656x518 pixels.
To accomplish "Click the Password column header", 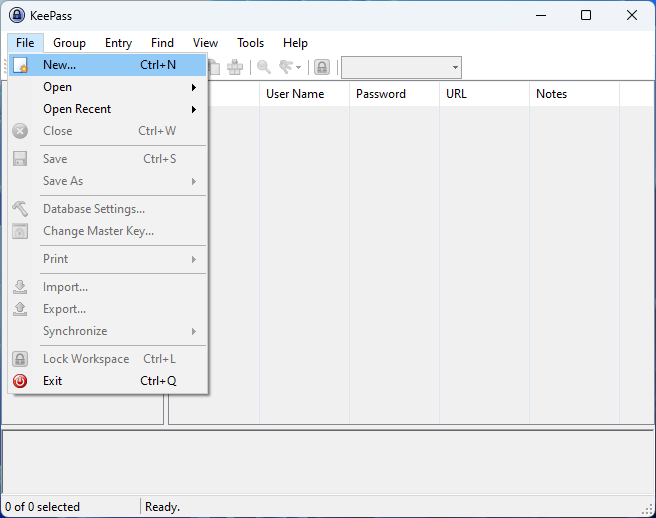I will point(394,94).
